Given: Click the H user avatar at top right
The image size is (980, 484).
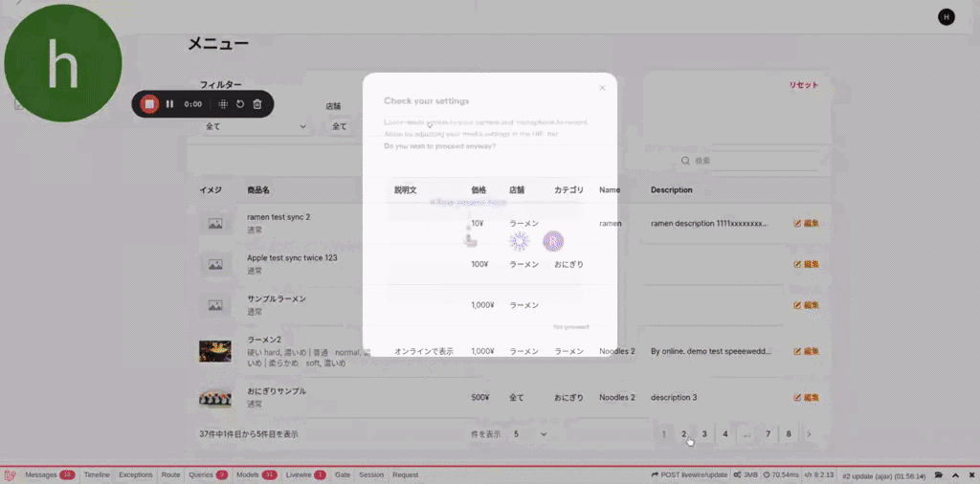Looking at the screenshot, I should (946, 16).
